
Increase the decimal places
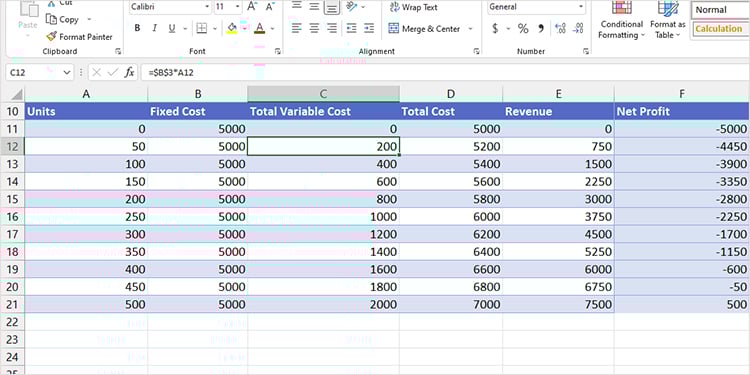[x=561, y=29]
